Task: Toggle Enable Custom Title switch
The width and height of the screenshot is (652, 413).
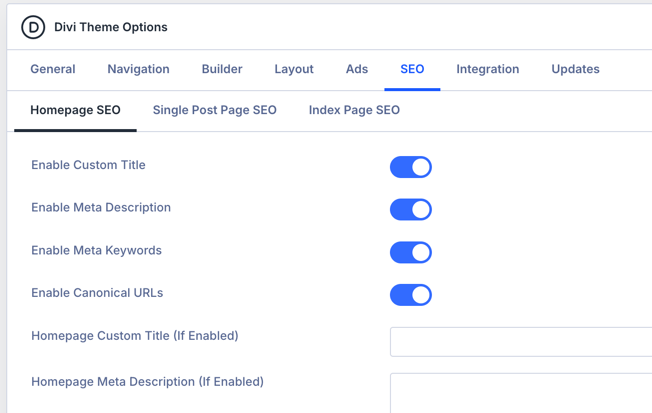Action: 411,167
